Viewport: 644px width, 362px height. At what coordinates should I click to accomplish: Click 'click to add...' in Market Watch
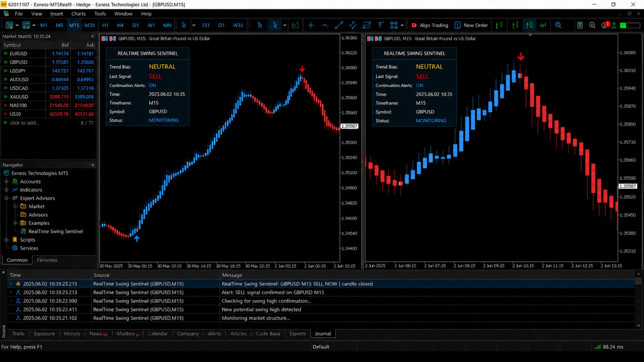tap(25, 123)
